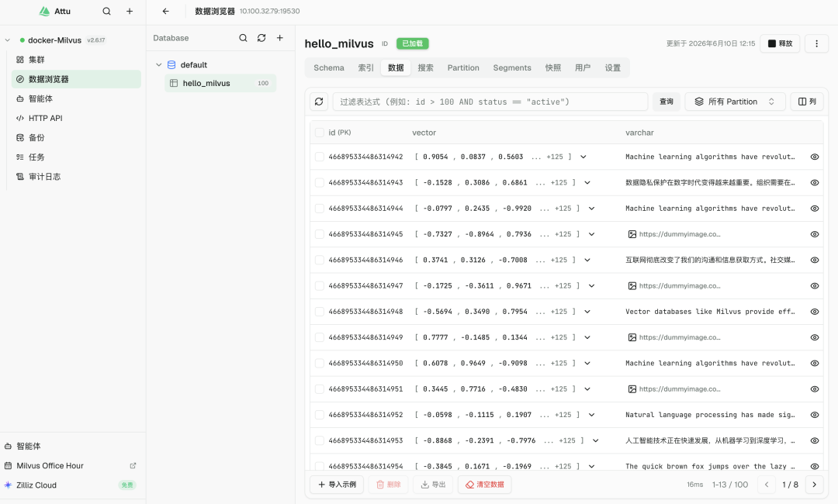The image size is (838, 504).
Task: Click 查询 query button
Action: [667, 102]
